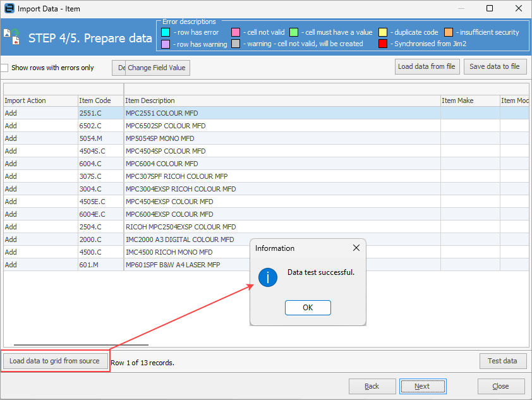Maximize the Import Data window
This screenshot has width=532, height=400.
point(489,8)
